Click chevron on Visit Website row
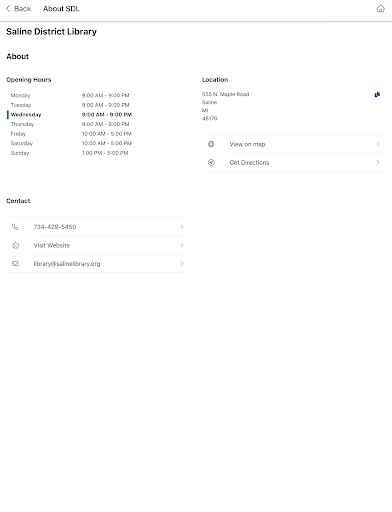This screenshot has width=392, height=512. click(182, 245)
